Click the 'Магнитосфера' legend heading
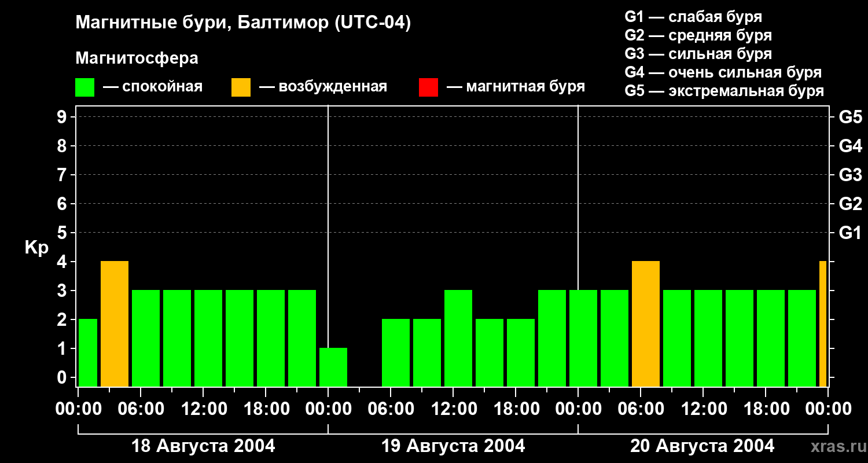 point(137,58)
